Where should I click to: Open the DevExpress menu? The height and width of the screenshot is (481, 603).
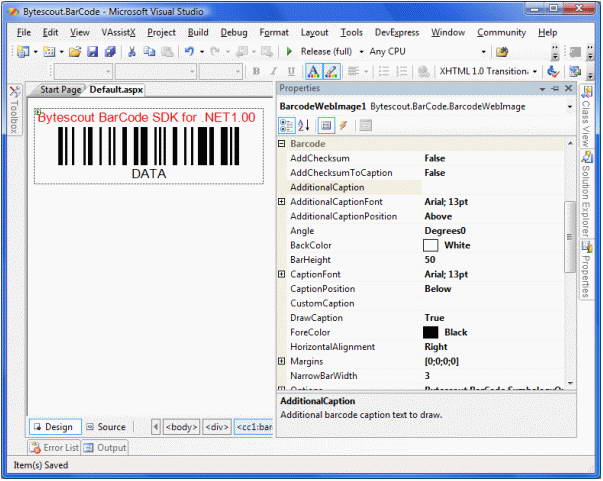pos(397,33)
